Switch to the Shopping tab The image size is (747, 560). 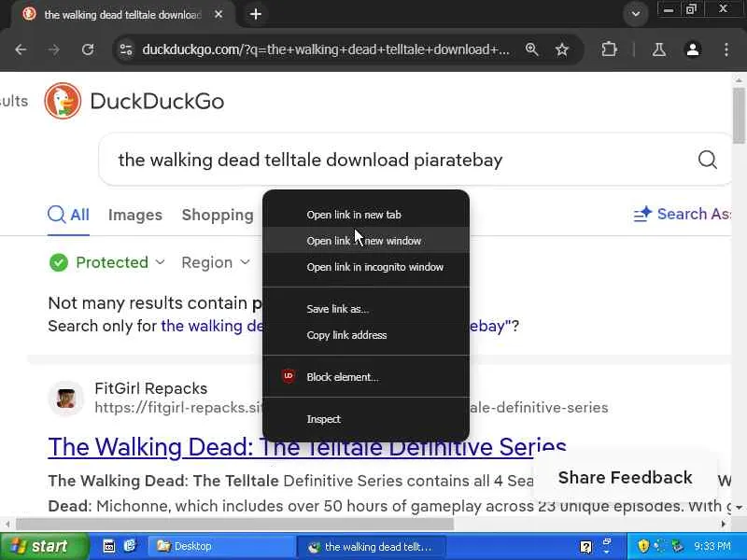(218, 215)
